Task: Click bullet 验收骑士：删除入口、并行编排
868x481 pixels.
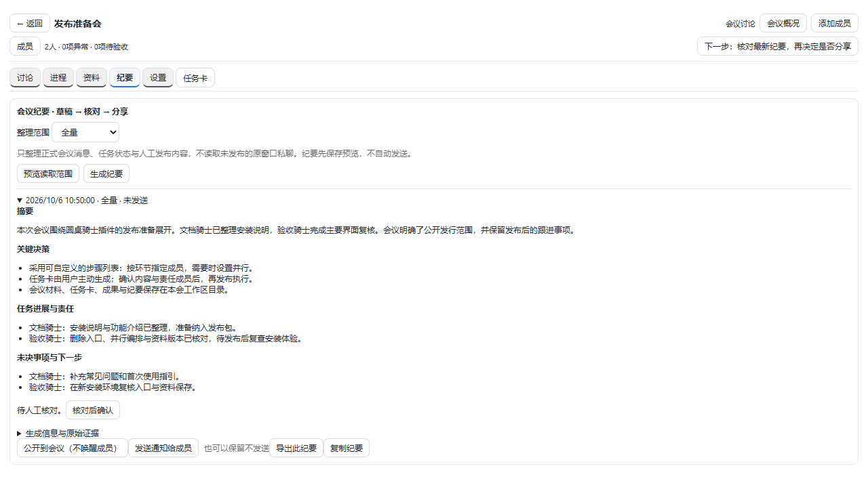Action: tap(165, 339)
